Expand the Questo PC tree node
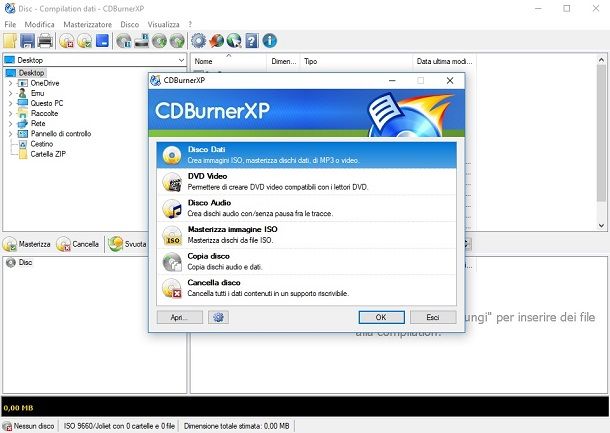Viewport: 610px width, 433px height. tap(11, 103)
